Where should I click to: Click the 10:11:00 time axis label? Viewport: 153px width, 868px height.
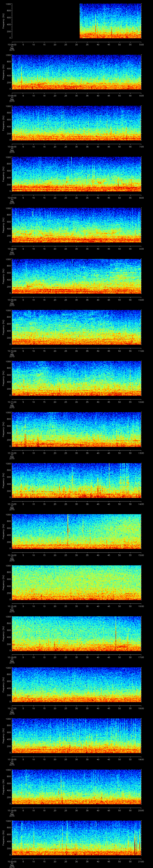[x=12, y=402]
